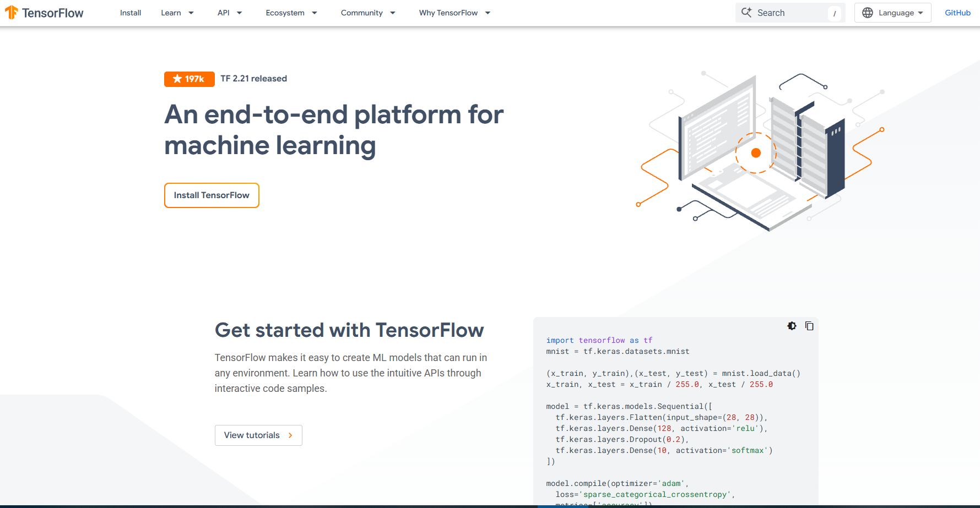Screen dimensions: 980x508
Task: Open the Ecosystem nav tab
Action: (x=285, y=13)
